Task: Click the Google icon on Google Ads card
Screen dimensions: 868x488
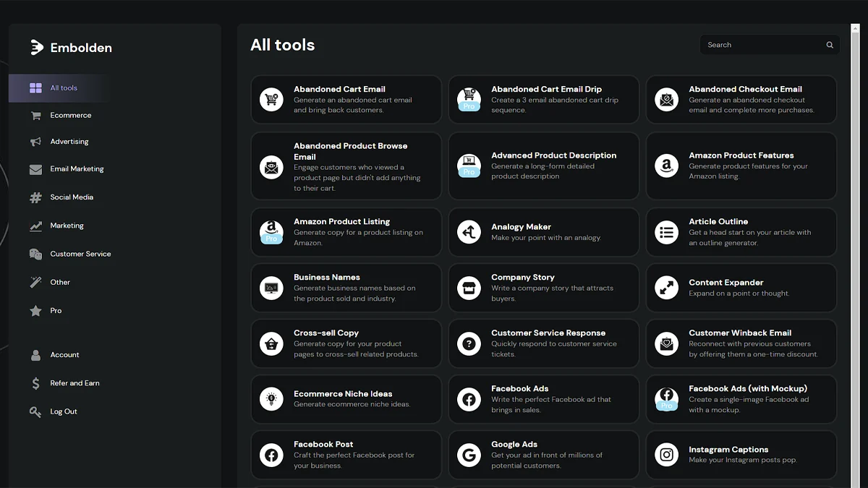Action: 469,455
